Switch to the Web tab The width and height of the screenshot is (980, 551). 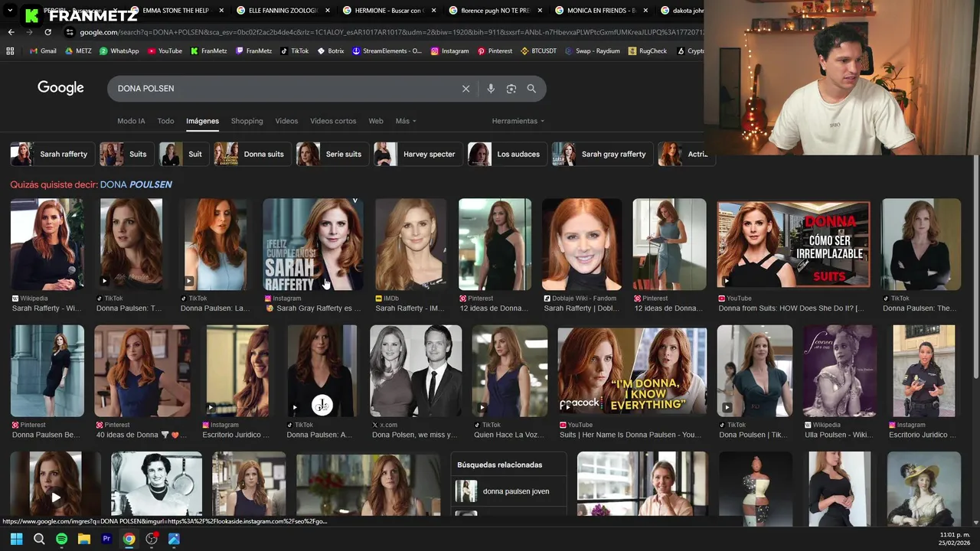point(376,121)
